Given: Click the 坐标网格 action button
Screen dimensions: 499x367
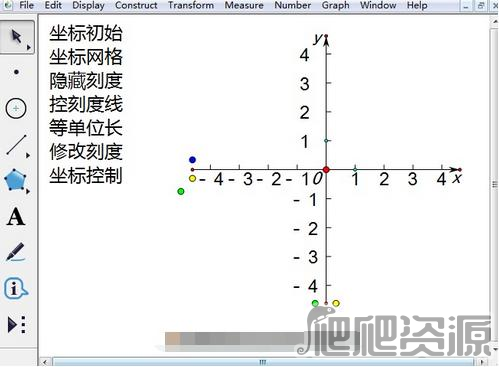Looking at the screenshot, I should pyautogui.click(x=86, y=57).
